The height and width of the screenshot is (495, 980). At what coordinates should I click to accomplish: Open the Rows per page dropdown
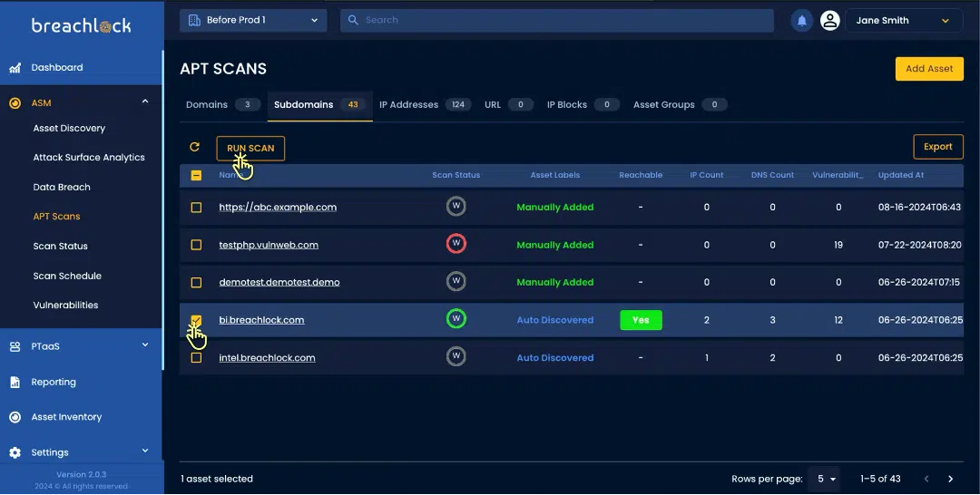[x=825, y=479]
